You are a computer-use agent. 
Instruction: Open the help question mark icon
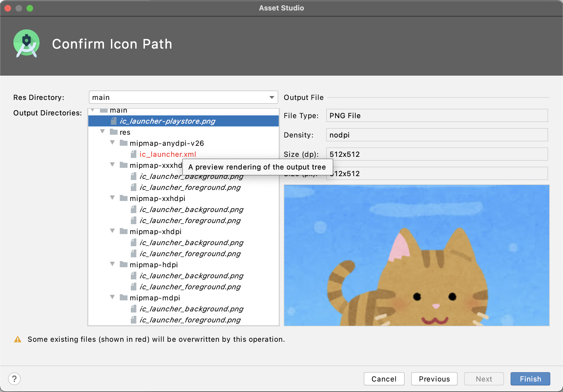click(14, 379)
